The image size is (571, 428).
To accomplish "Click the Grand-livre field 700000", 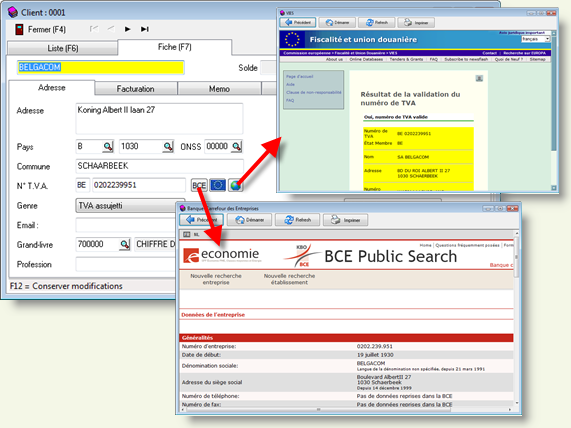I will pyautogui.click(x=98, y=244).
